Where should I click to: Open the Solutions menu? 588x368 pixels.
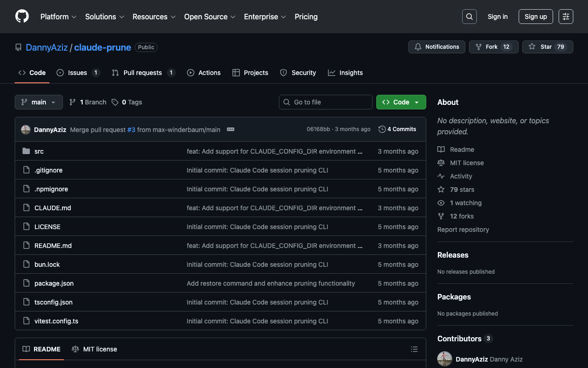pos(104,17)
